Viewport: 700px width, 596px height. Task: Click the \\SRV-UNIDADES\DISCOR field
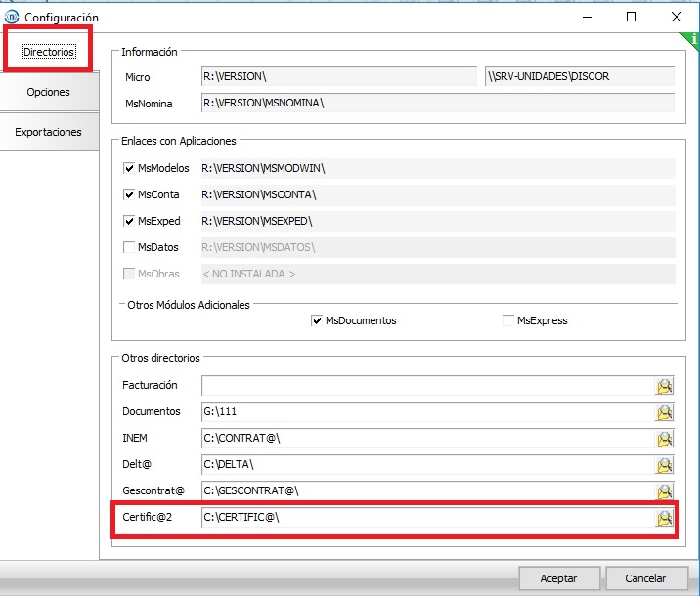click(580, 76)
